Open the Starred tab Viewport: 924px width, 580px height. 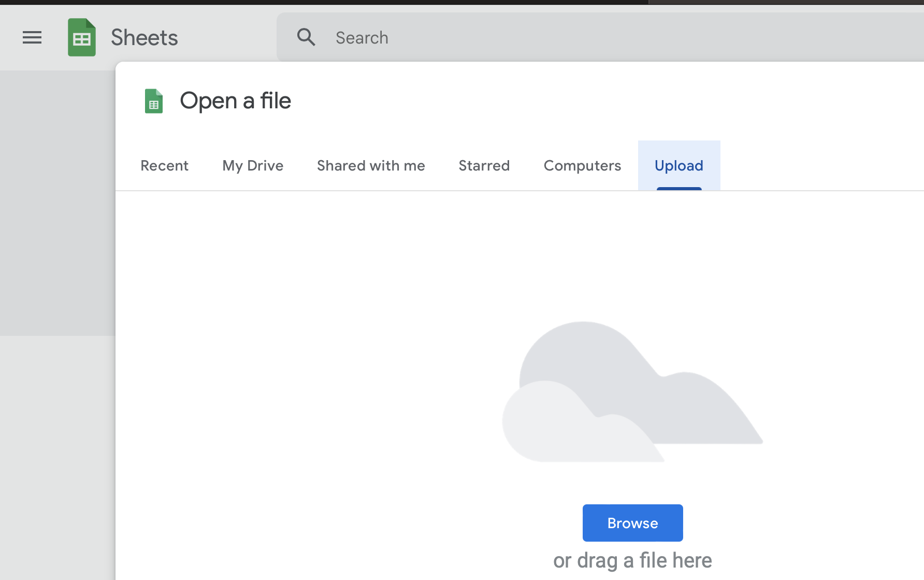click(484, 165)
